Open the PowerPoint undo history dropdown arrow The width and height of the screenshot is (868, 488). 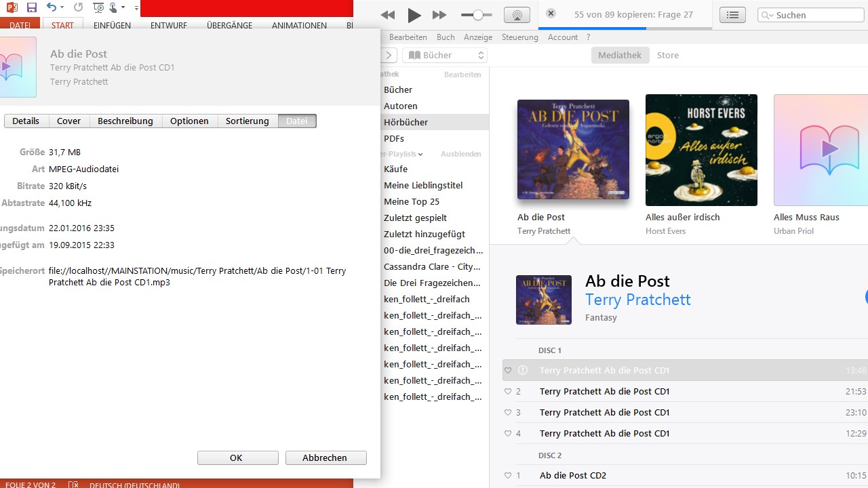pyautogui.click(x=62, y=7)
